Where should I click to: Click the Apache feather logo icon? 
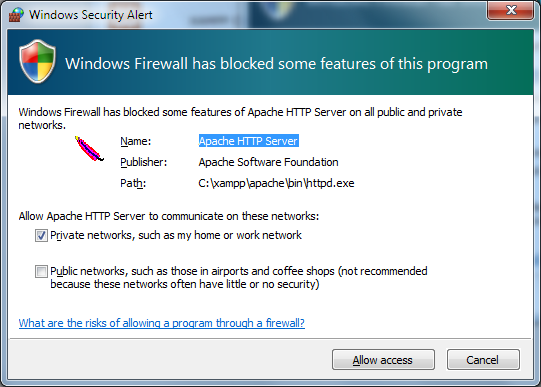click(x=89, y=149)
